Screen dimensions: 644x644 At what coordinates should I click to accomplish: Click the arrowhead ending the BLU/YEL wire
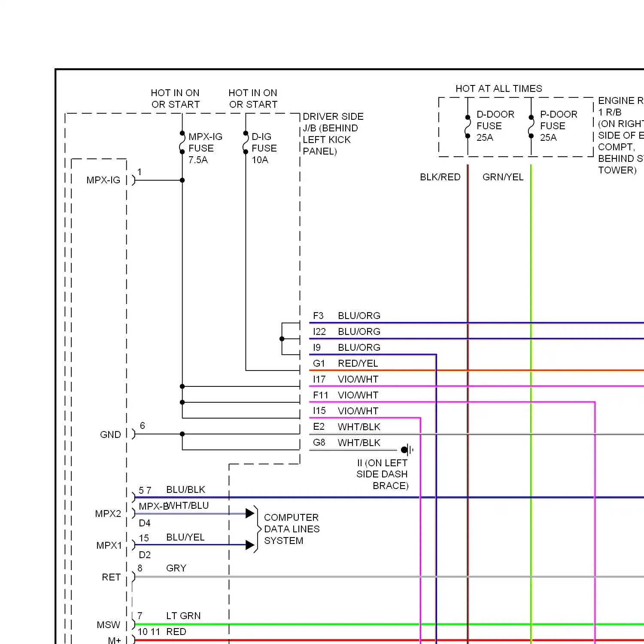click(x=250, y=545)
